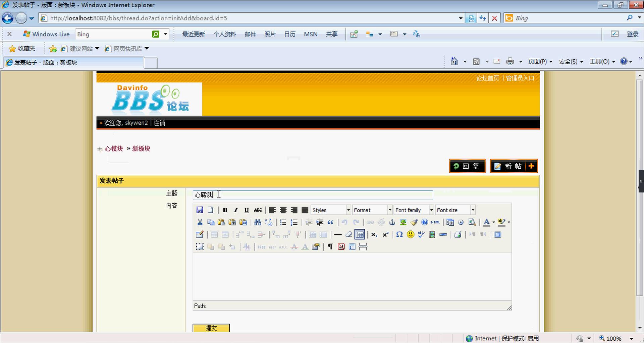
Task: Click the 主题 subject input field
Action: pyautogui.click(x=313, y=195)
